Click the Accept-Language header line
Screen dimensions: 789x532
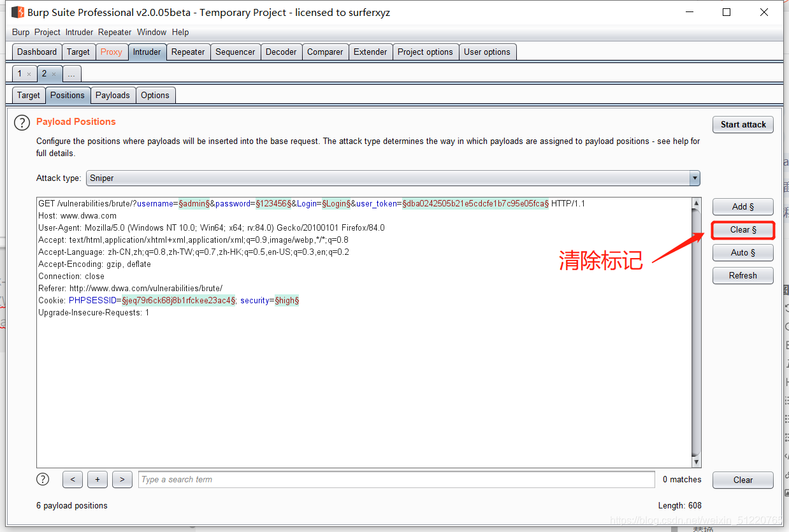point(194,252)
